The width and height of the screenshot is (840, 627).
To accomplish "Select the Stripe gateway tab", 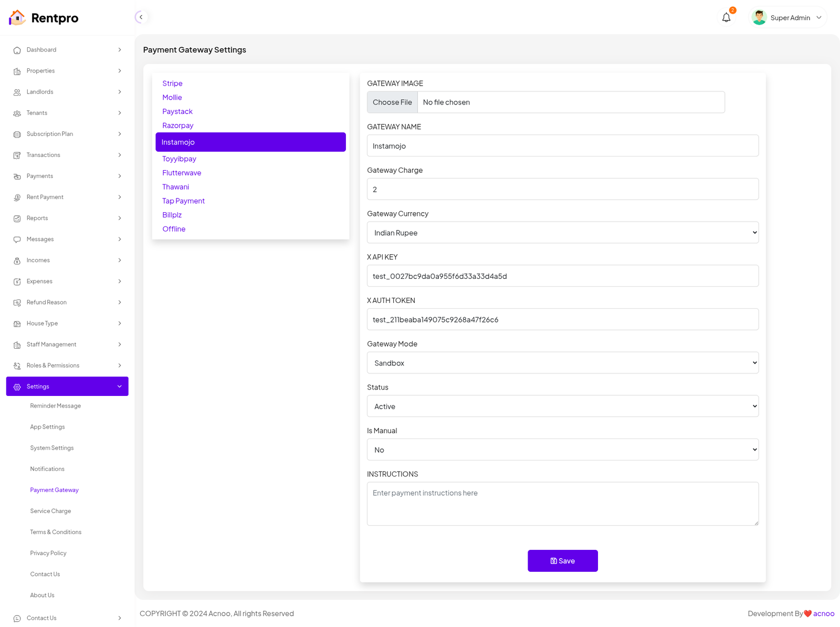I will pyautogui.click(x=172, y=83).
